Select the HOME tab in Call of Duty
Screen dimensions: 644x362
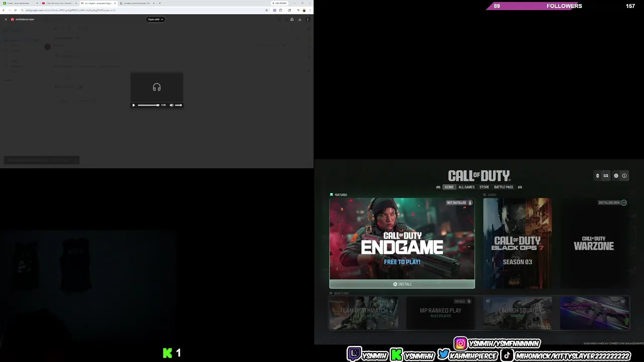pos(449,187)
